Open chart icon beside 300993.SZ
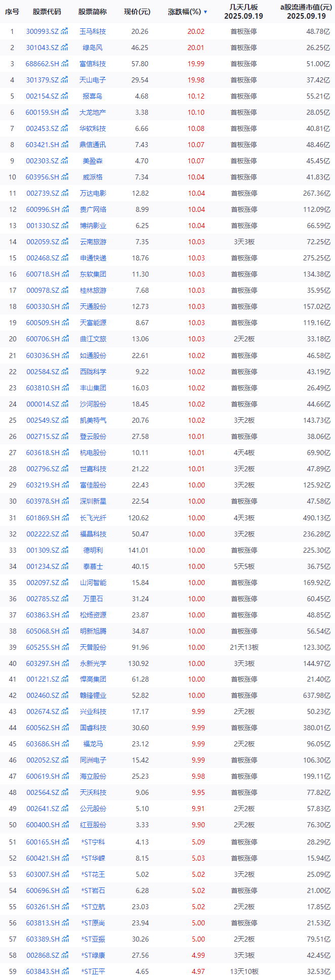The width and height of the screenshot is (335, 980). [x=65, y=31]
